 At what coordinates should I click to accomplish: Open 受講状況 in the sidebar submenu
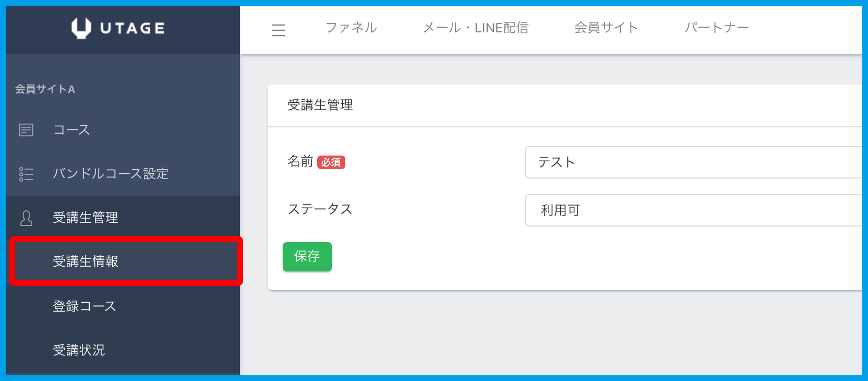[79, 350]
